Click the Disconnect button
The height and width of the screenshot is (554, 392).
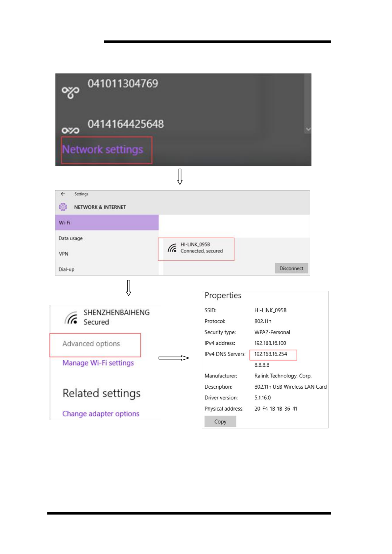tap(291, 268)
